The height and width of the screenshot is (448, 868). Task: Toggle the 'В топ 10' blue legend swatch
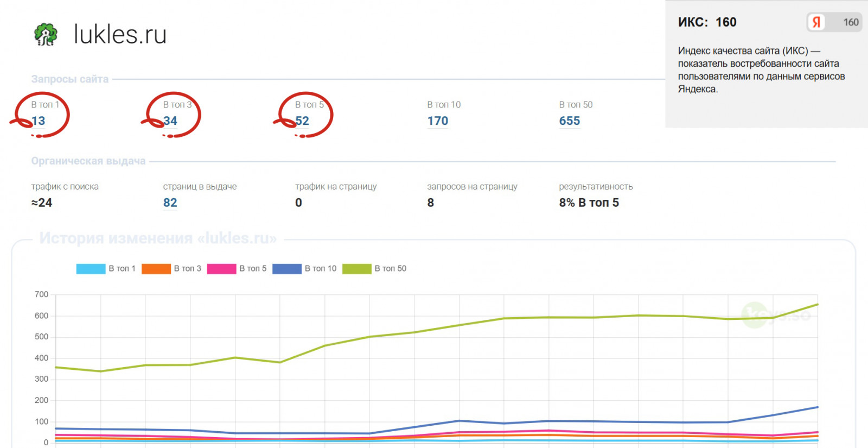click(x=287, y=268)
